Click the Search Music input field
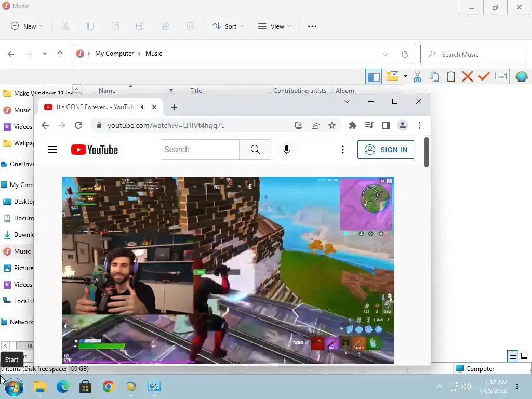The height and width of the screenshot is (399, 532). (473, 54)
